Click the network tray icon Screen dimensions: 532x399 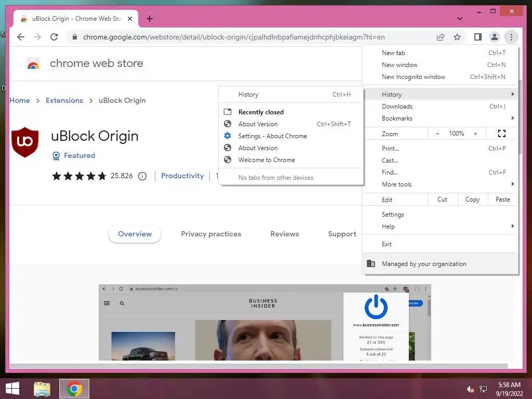(483, 389)
